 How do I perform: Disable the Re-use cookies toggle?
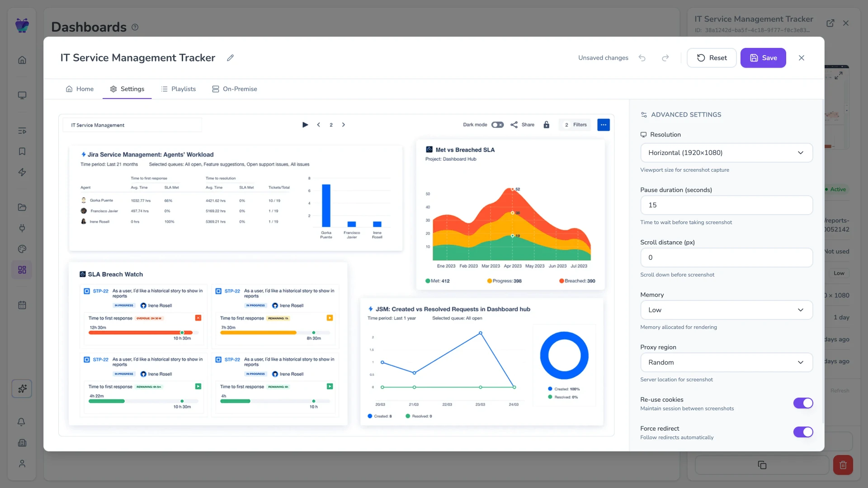(x=803, y=403)
